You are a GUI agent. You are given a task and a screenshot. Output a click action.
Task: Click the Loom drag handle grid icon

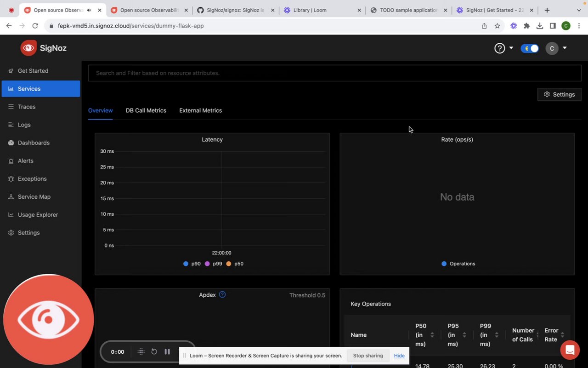point(141,351)
